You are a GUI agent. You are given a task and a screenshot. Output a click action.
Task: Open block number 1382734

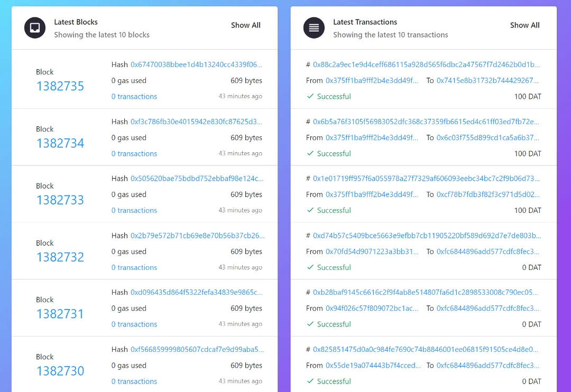(x=60, y=143)
